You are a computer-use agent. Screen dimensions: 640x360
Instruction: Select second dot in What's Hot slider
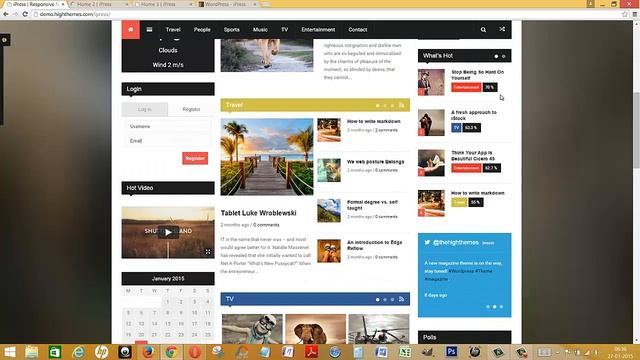tap(504, 56)
